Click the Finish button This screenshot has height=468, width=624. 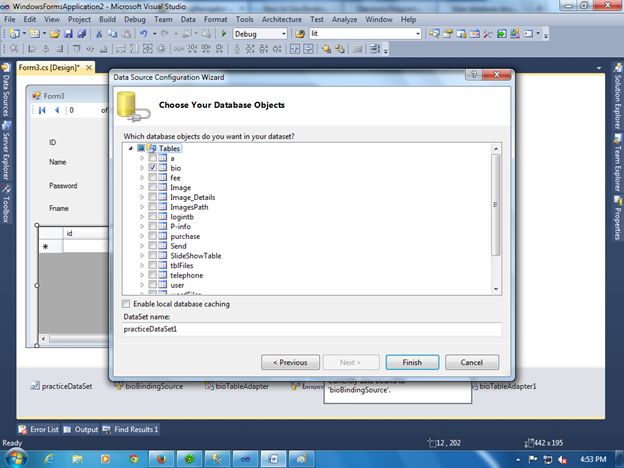coord(412,362)
